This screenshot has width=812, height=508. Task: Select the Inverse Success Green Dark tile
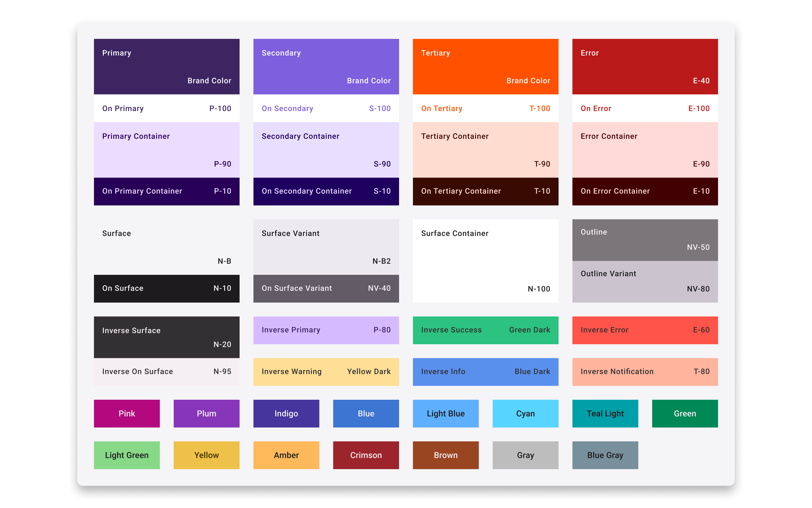click(485, 330)
